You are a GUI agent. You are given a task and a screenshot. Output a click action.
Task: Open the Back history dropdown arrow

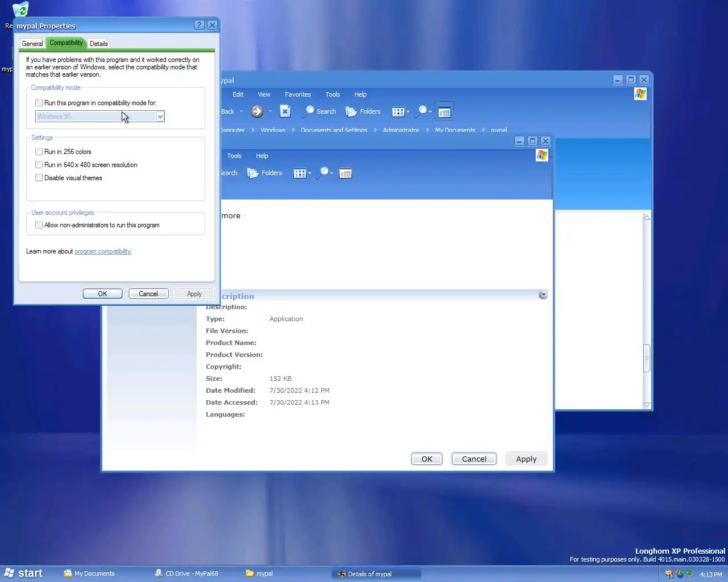[241, 111]
